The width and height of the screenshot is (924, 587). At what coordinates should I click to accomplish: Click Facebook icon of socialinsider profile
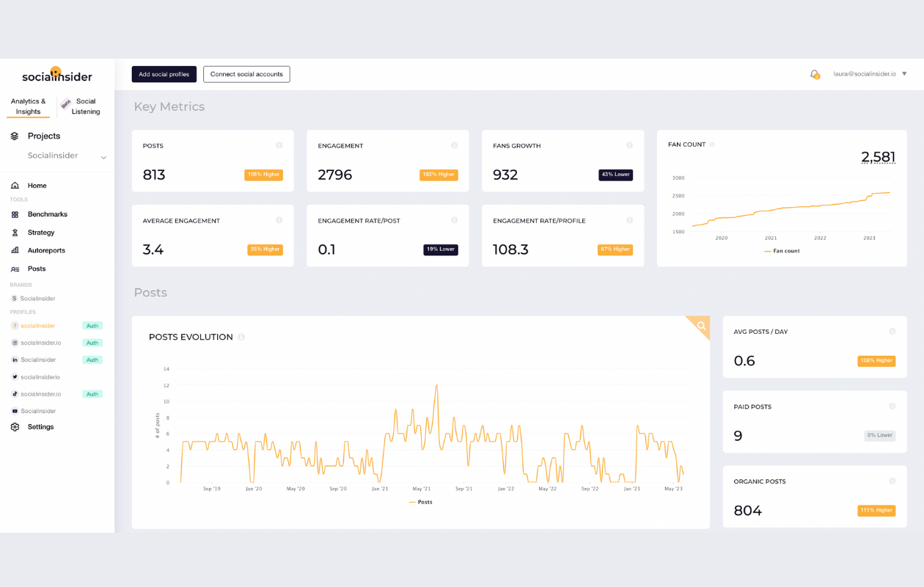[15, 326]
